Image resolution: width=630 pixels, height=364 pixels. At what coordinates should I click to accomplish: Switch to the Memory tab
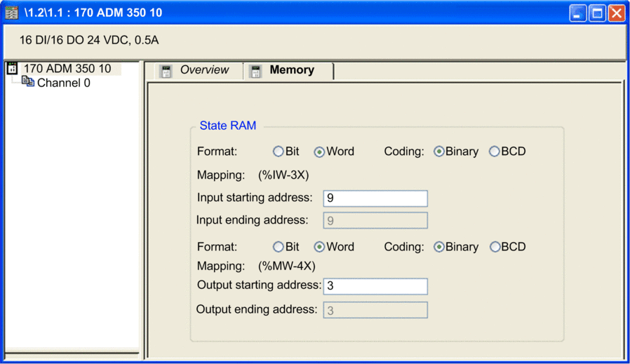292,70
